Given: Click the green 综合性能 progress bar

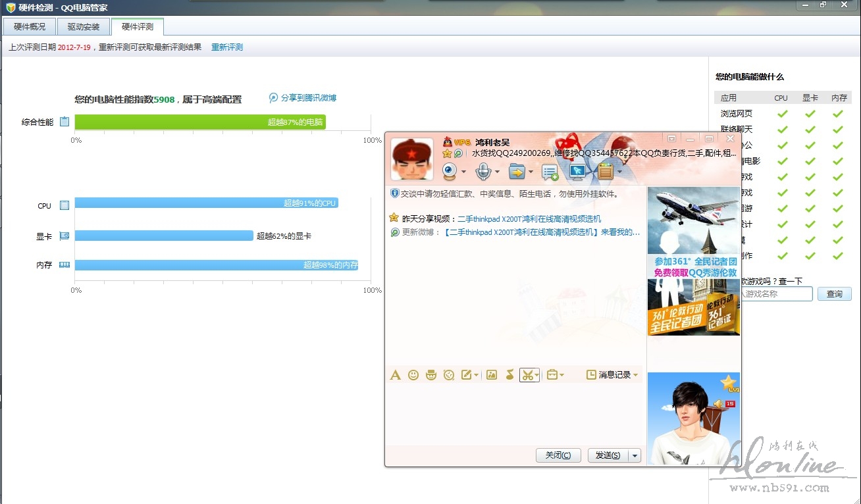Looking at the screenshot, I should pos(200,122).
